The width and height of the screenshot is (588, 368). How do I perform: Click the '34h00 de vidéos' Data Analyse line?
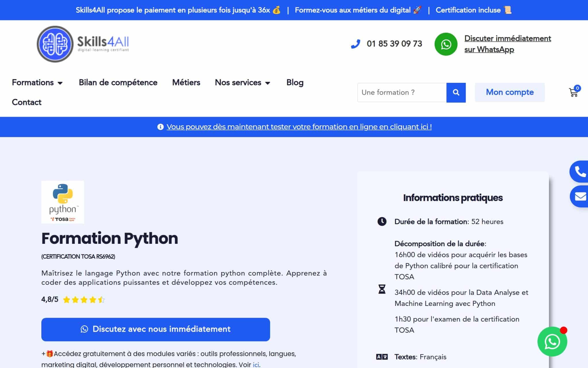[461, 298]
